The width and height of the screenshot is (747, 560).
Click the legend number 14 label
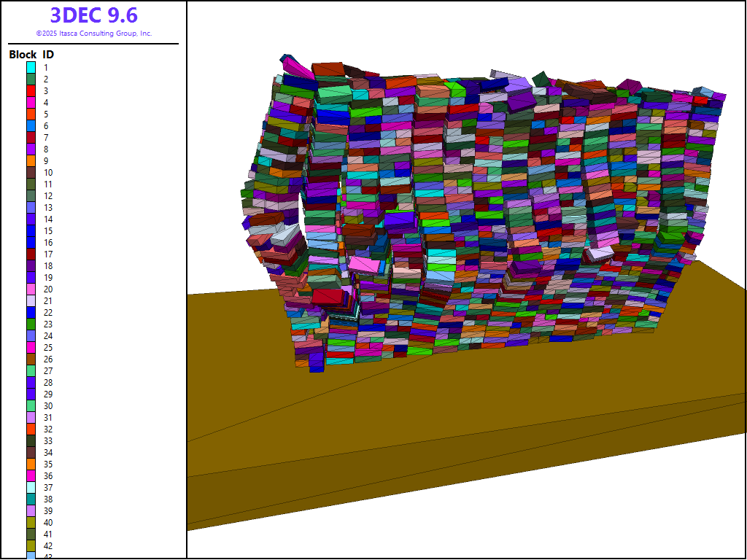point(47,219)
